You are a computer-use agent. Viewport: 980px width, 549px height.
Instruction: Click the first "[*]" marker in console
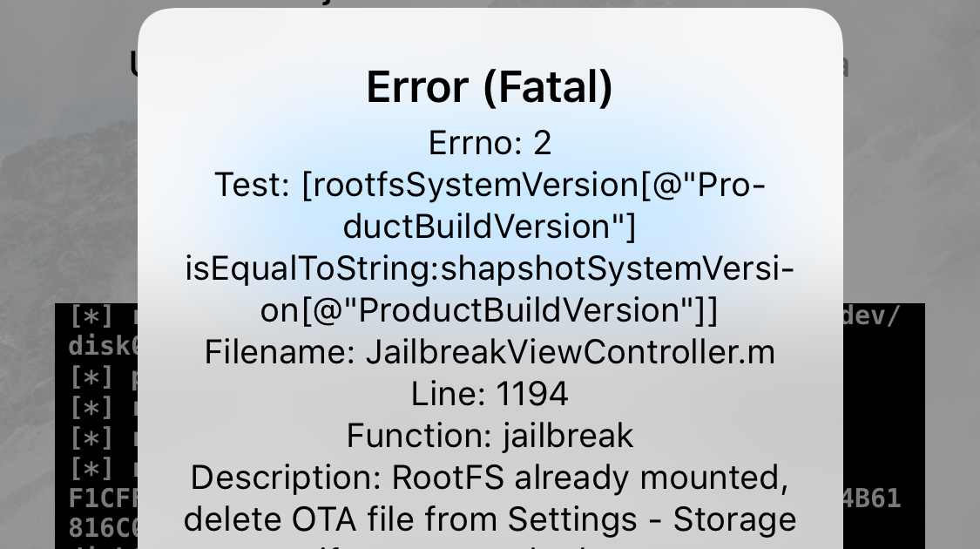point(91,316)
